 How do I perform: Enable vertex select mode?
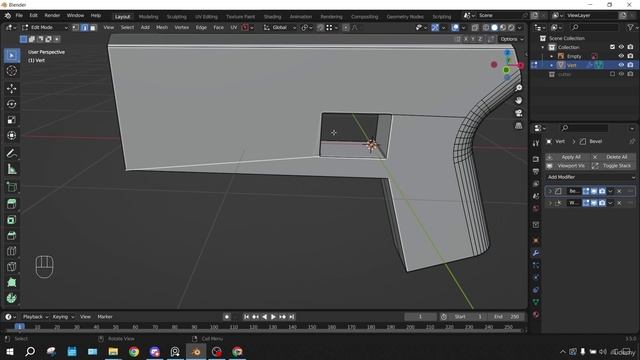pyautogui.click(x=76, y=27)
